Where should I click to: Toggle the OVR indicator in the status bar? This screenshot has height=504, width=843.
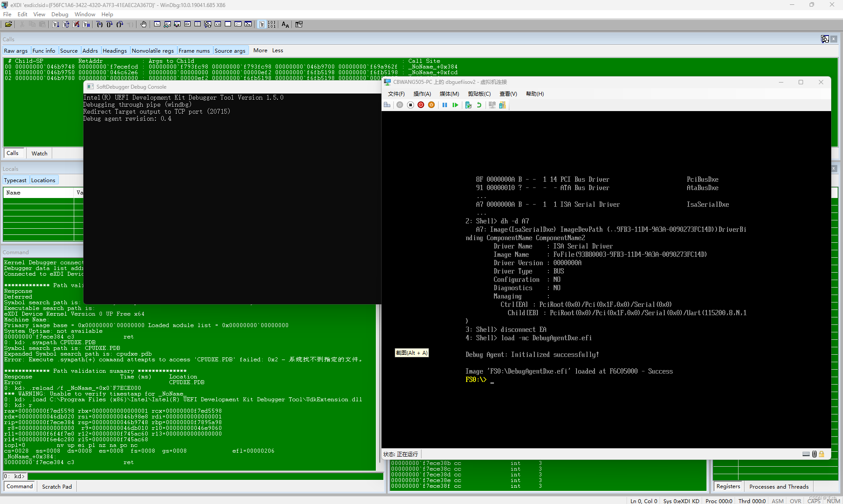coord(796,501)
